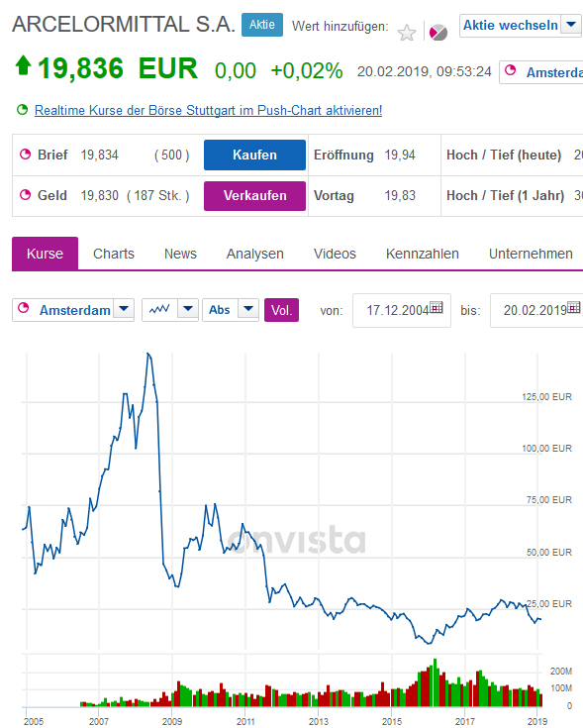
Task: Click the tallest green volume bar in 2016
Action: point(436,682)
